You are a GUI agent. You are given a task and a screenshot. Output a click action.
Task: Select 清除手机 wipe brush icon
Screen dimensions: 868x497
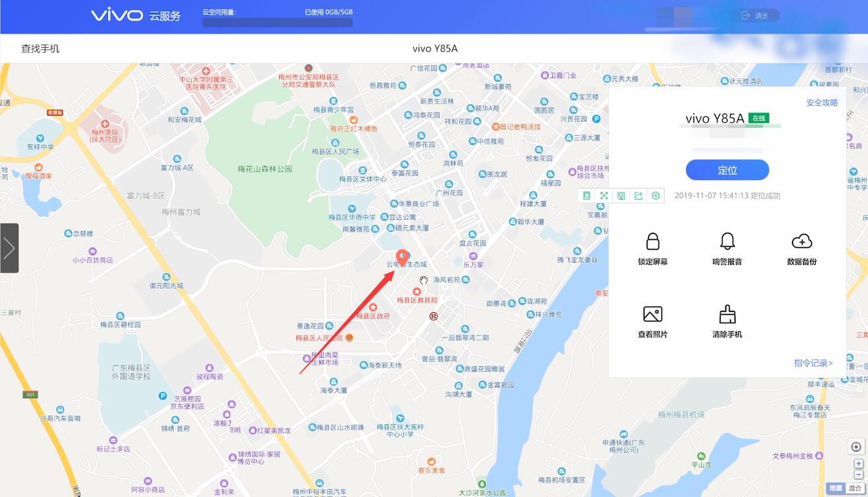coord(728,314)
